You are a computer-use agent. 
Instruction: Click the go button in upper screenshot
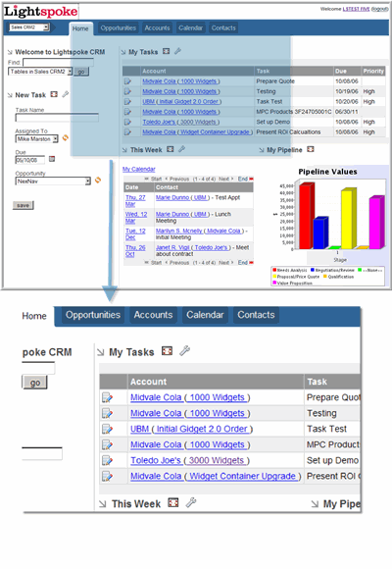coord(81,72)
